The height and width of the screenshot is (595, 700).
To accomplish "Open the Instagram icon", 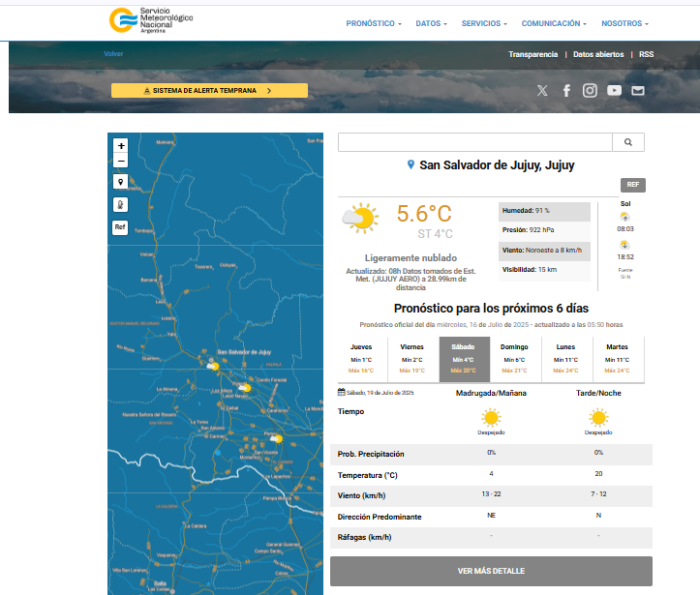I will 590,91.
